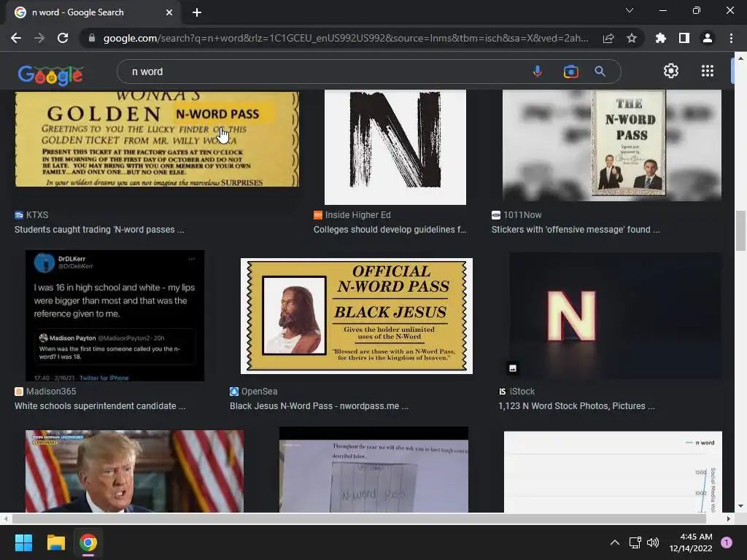747x560 pixels.
Task: Open the brushed black N letter image
Action: point(395,147)
